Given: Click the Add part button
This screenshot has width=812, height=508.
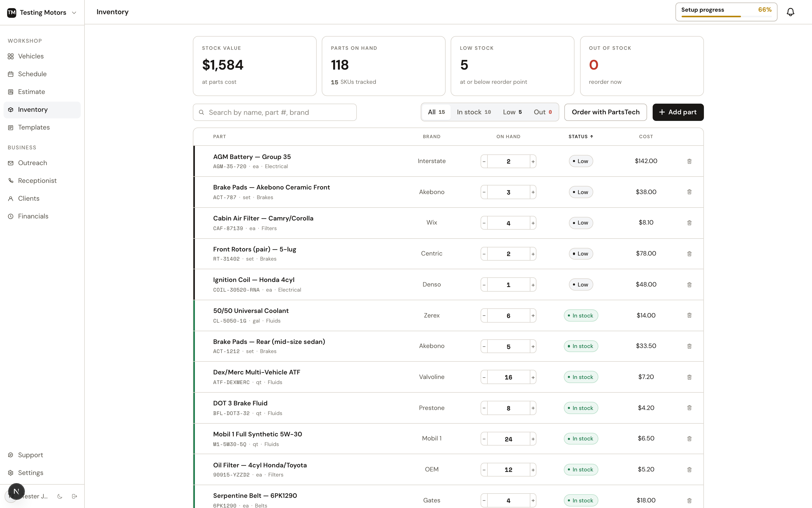Looking at the screenshot, I should [x=678, y=112].
